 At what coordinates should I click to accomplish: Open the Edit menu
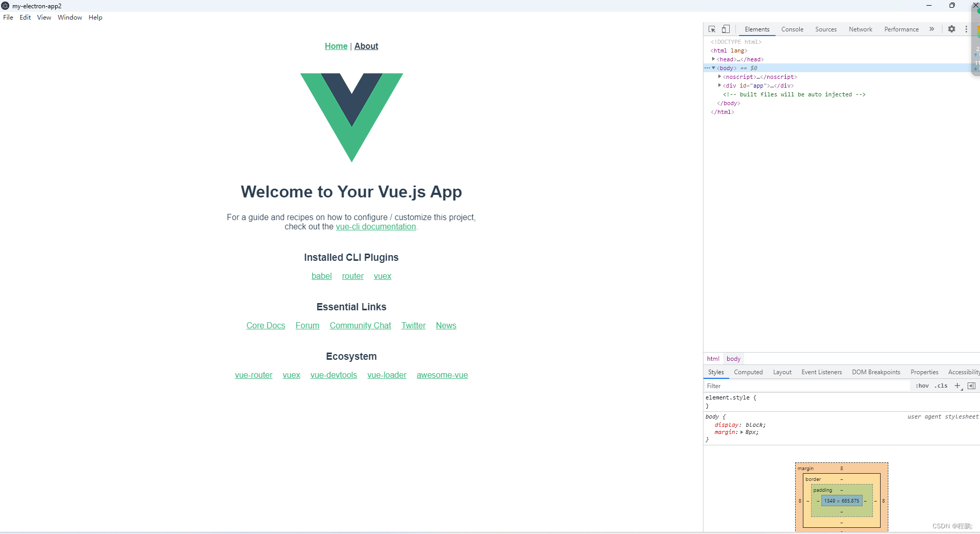25,18
